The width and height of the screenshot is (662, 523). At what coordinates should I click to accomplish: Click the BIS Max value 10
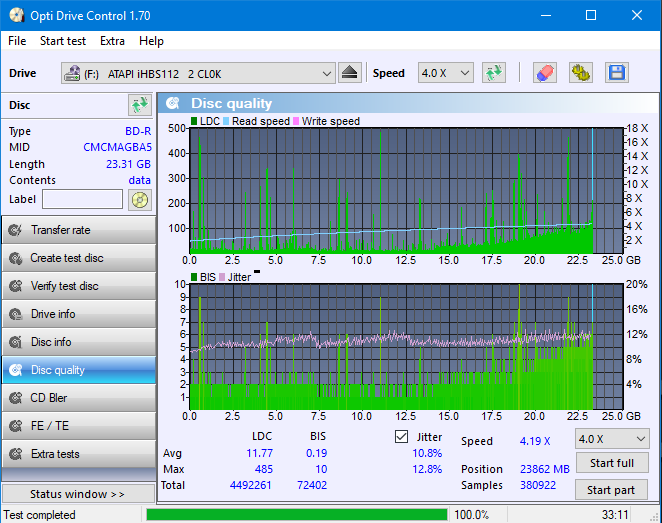(321, 469)
